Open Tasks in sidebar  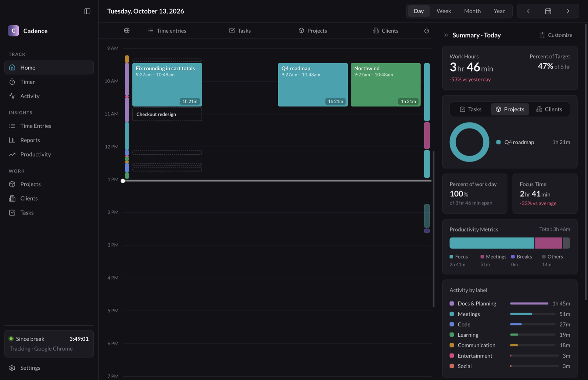(x=49, y=213)
